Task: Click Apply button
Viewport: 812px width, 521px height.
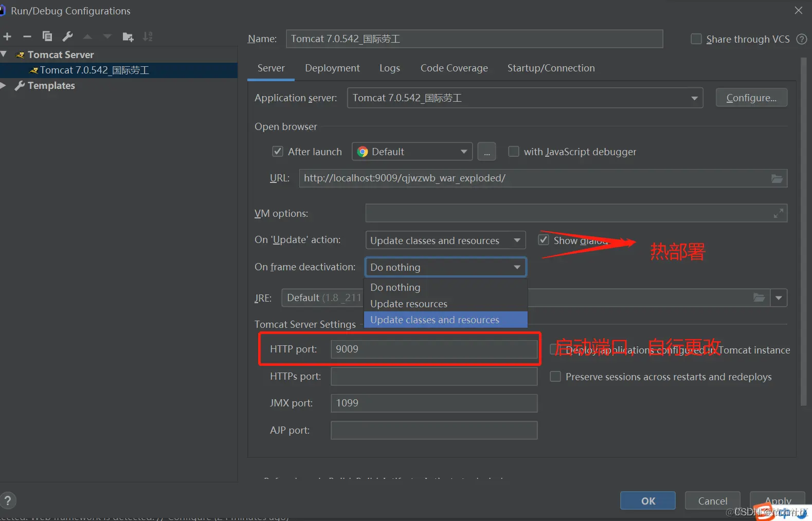Action: [x=778, y=501]
